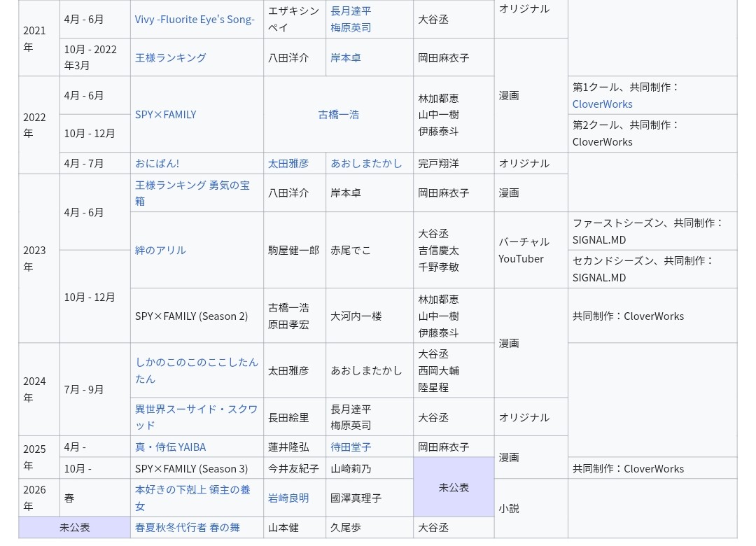Select the 2022年 year cell
756x546 pixels.
point(39,125)
